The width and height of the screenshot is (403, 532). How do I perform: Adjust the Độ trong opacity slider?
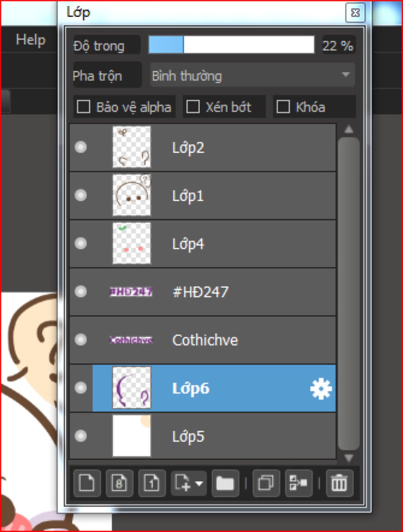point(231,45)
